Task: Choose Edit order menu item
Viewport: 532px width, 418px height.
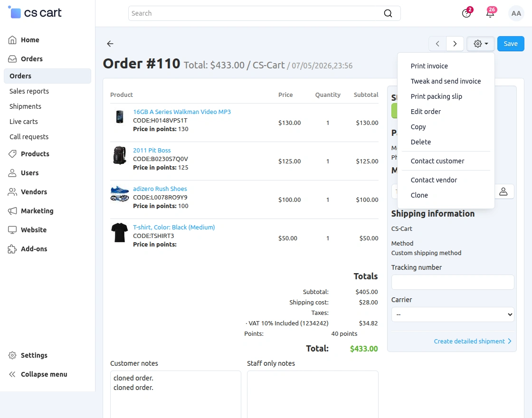Action: pos(426,112)
